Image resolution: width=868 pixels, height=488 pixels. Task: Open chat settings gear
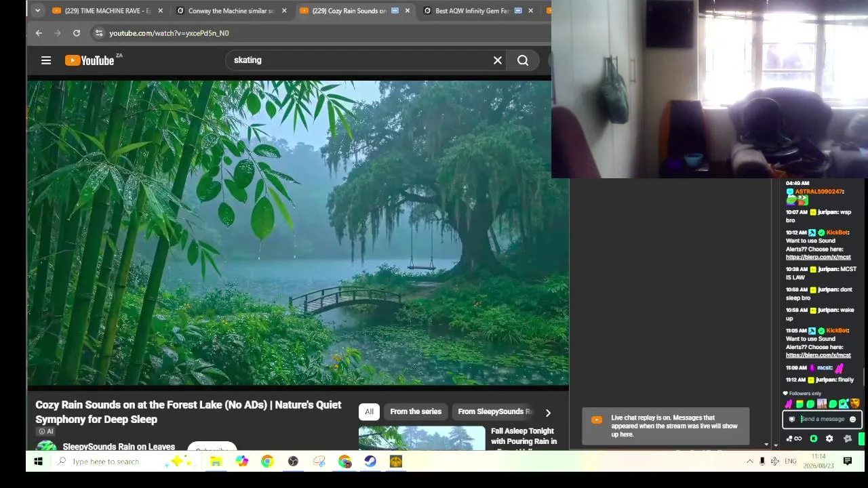829,439
